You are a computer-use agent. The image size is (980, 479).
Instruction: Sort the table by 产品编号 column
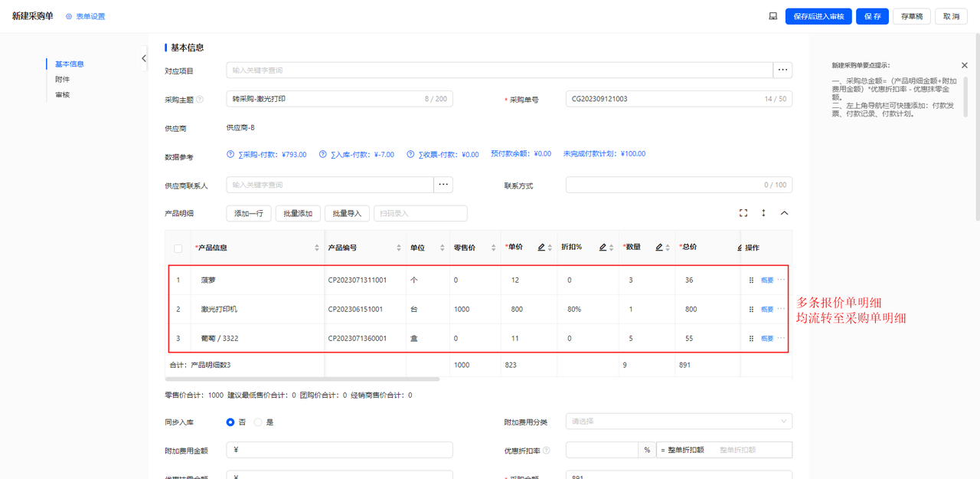click(399, 248)
